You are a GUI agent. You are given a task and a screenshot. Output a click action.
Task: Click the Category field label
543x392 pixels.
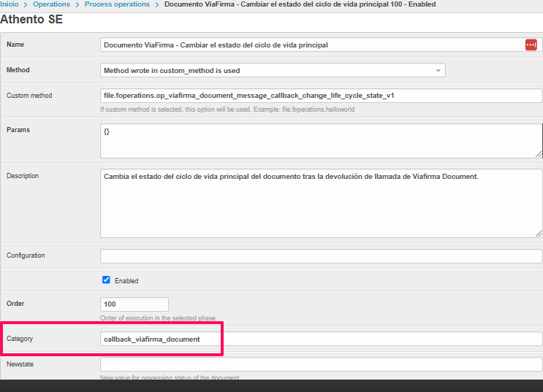tap(20, 339)
